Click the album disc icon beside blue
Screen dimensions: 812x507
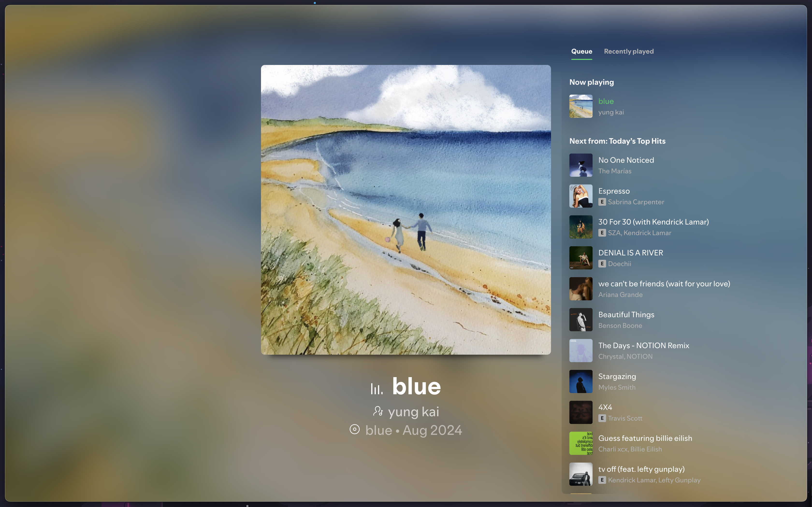coord(354,430)
